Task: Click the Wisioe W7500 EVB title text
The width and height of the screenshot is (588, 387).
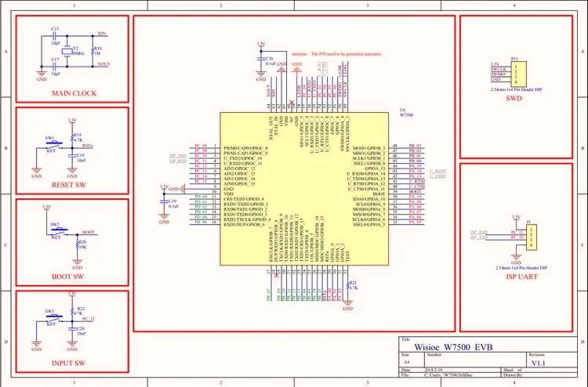Action: 453,347
